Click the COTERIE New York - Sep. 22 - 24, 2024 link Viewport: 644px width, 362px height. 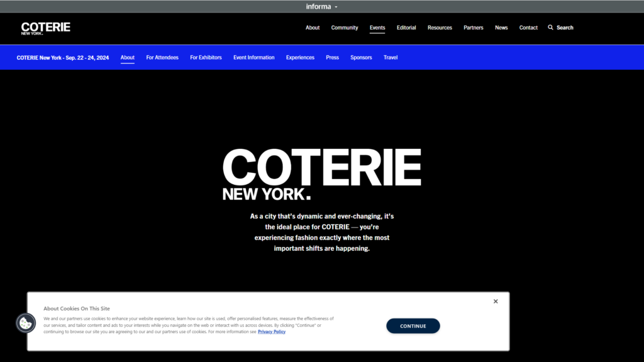(x=63, y=57)
